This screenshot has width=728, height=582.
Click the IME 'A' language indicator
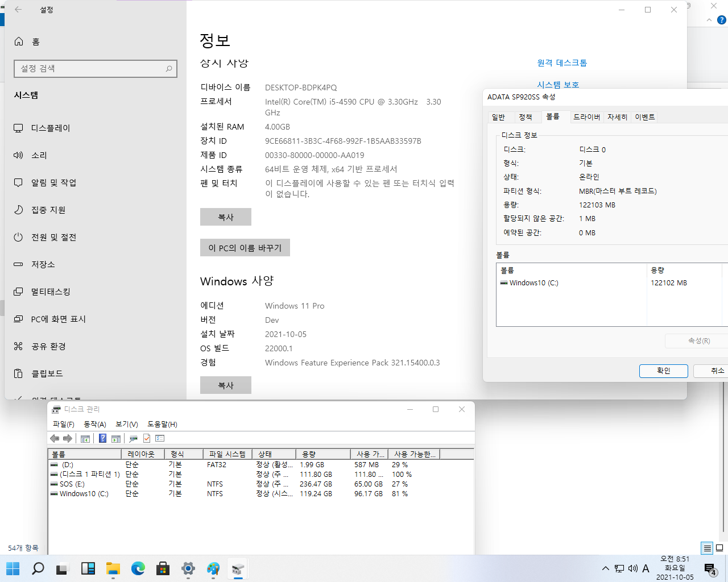click(646, 568)
